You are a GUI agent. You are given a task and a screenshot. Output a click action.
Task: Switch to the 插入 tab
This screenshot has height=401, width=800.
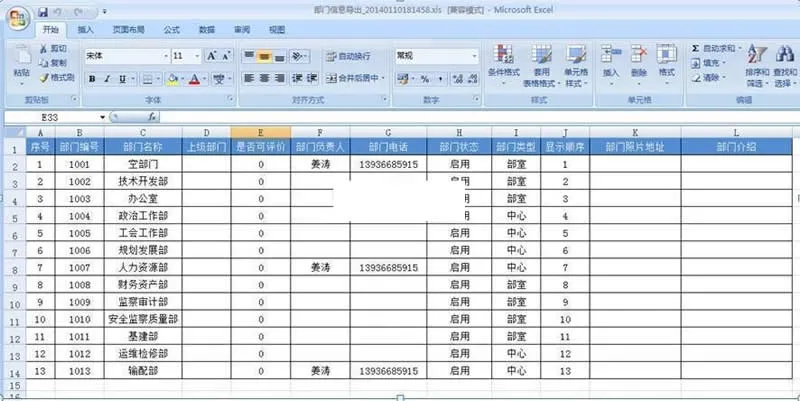85,30
